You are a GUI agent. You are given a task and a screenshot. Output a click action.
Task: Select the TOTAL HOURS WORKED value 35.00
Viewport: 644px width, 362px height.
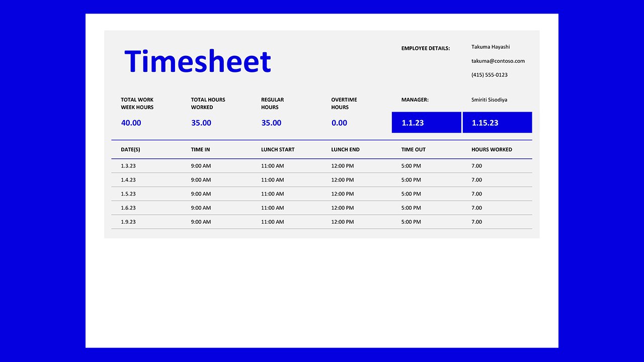201,123
